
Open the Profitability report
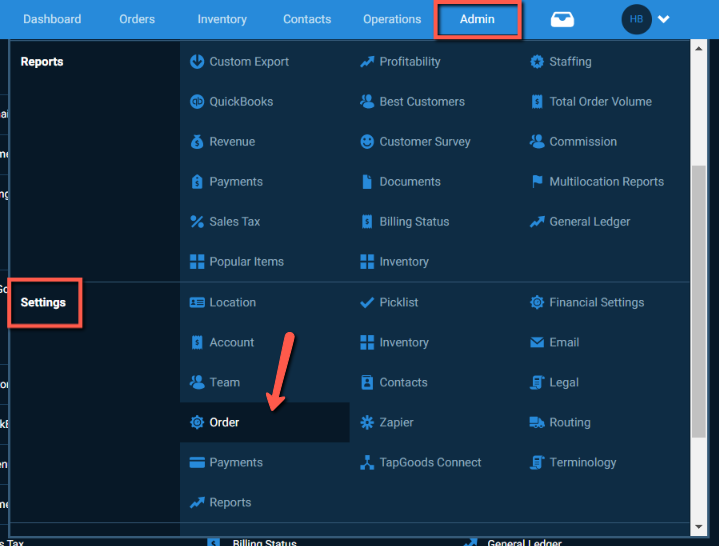coord(410,61)
